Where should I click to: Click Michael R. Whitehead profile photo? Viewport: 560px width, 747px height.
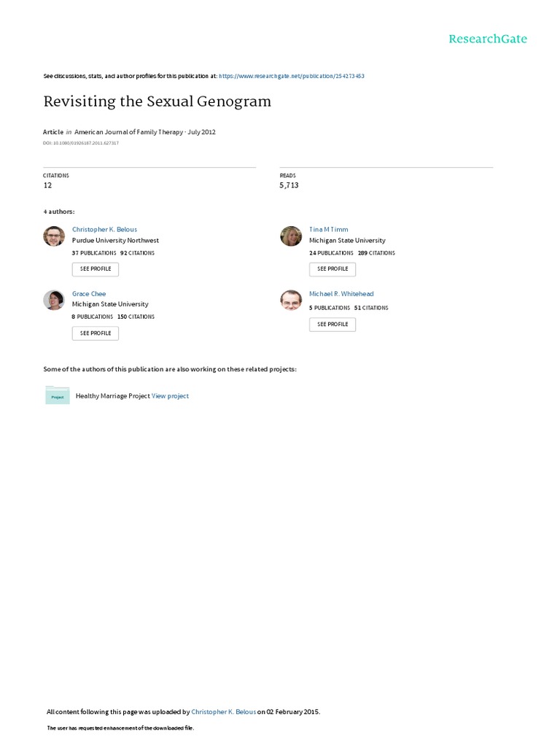pos(291,300)
